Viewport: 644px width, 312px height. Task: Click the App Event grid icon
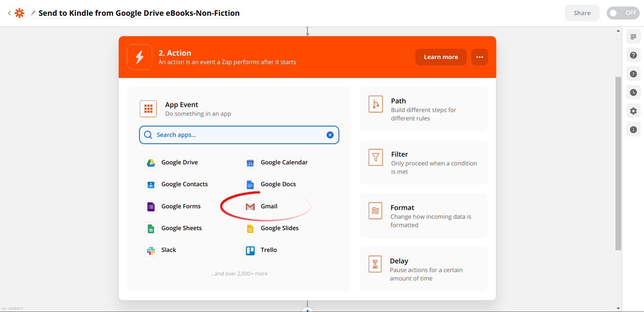pyautogui.click(x=148, y=109)
